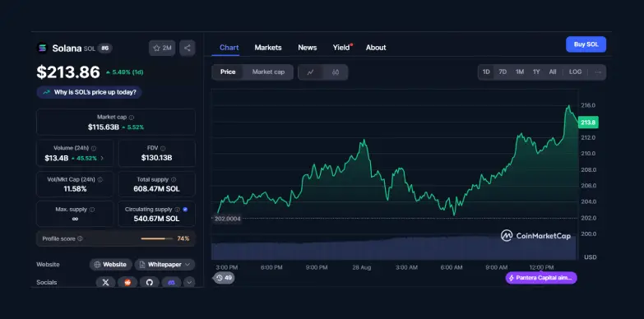Open the X (Twitter) social link
The image size is (644, 319).
click(105, 283)
